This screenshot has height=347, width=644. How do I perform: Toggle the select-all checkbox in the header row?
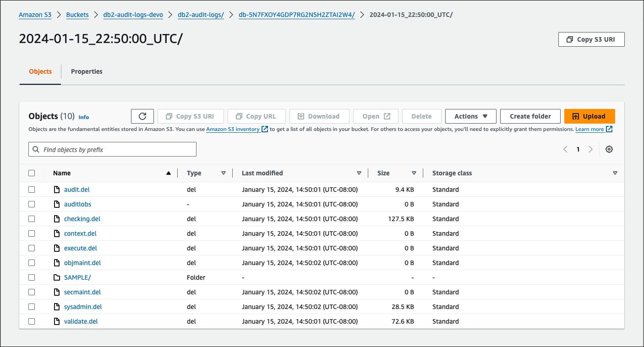pyautogui.click(x=32, y=173)
